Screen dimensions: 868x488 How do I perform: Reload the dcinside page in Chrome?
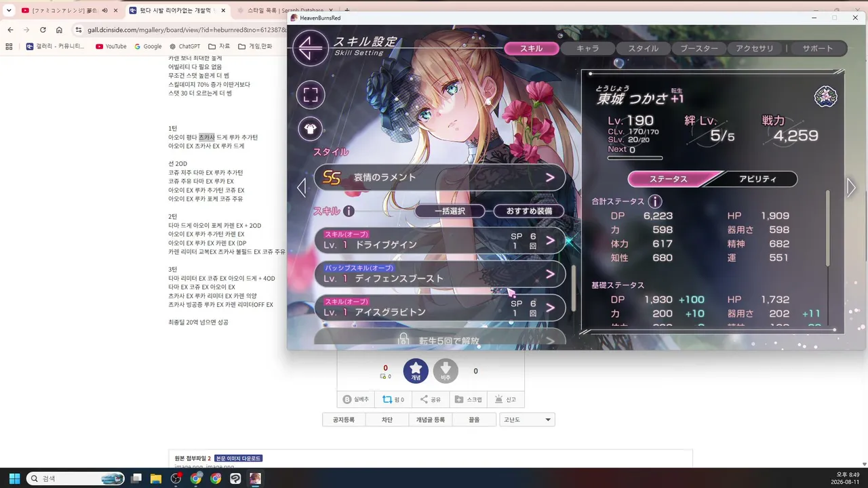[x=43, y=30]
